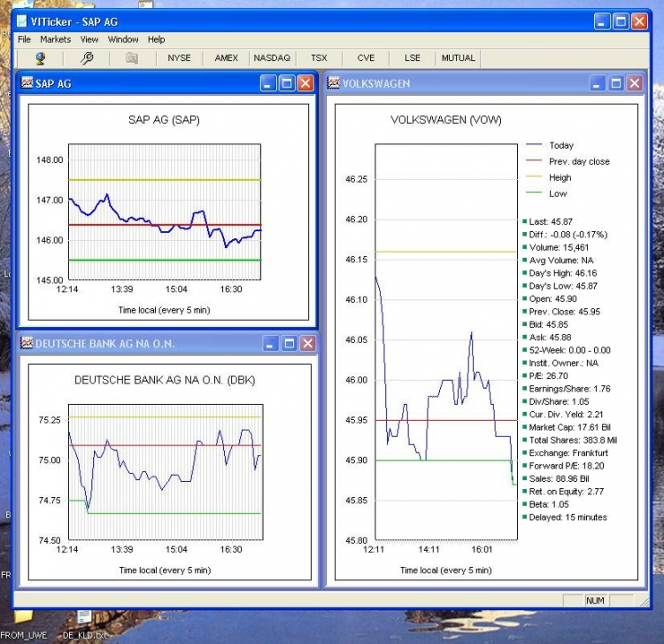Click the grayed-out print toolbar icon
Image resolution: width=664 pixels, height=644 pixels.
click(x=132, y=58)
